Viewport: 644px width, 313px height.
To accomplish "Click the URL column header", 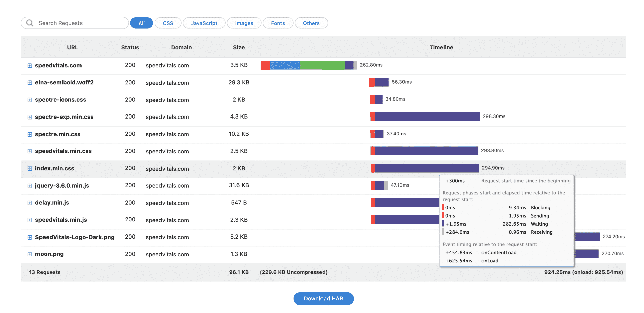I will pyautogui.click(x=72, y=47).
